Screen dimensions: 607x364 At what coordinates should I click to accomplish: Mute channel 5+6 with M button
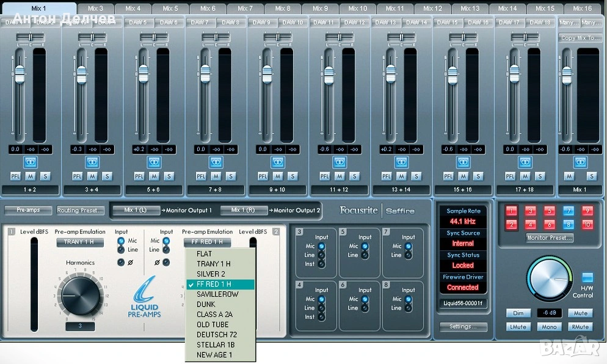154,177
